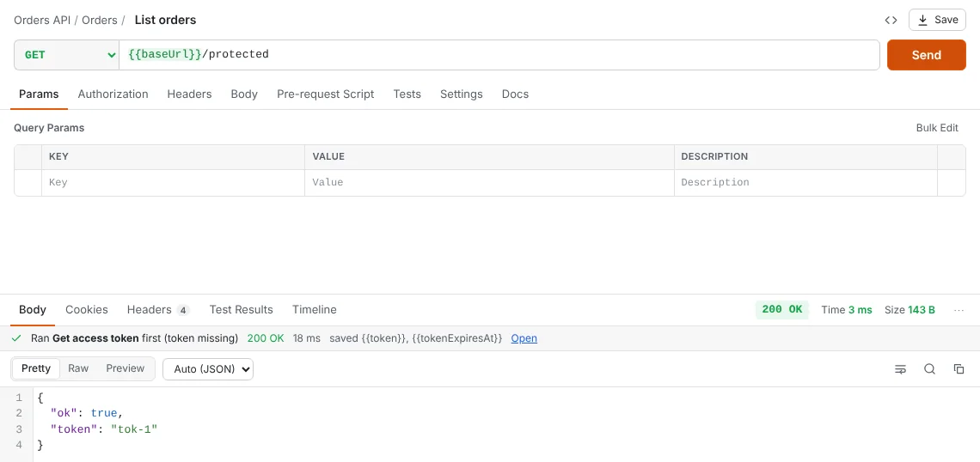Click the search response icon
Image resolution: width=980 pixels, height=462 pixels.
click(x=929, y=369)
